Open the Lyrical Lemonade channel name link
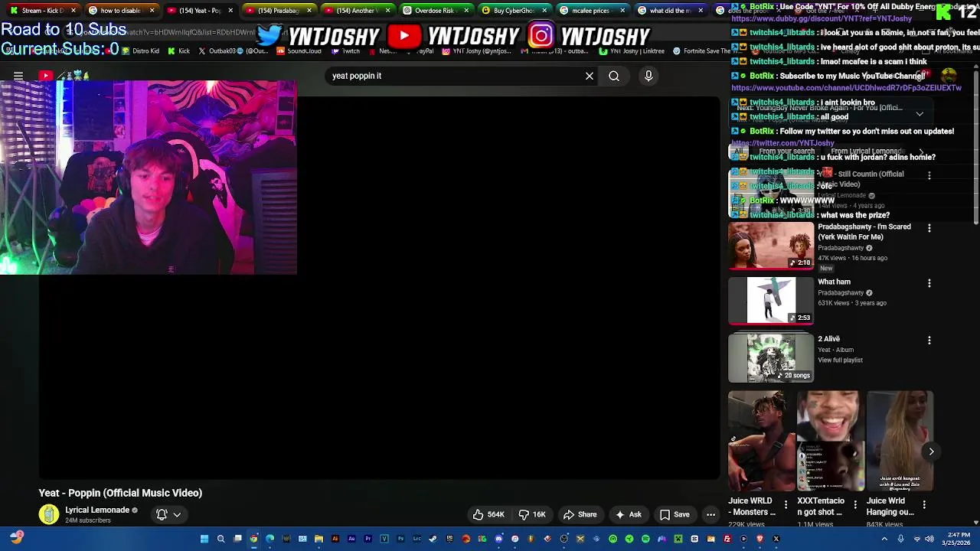Viewport: 980px width, 551px height. [x=97, y=510]
